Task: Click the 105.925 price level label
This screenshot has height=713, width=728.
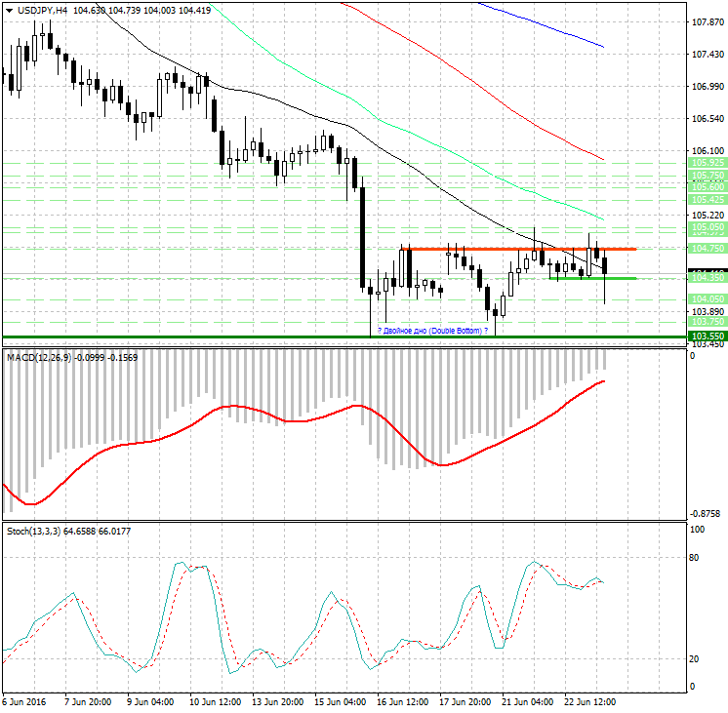Action: click(x=708, y=163)
